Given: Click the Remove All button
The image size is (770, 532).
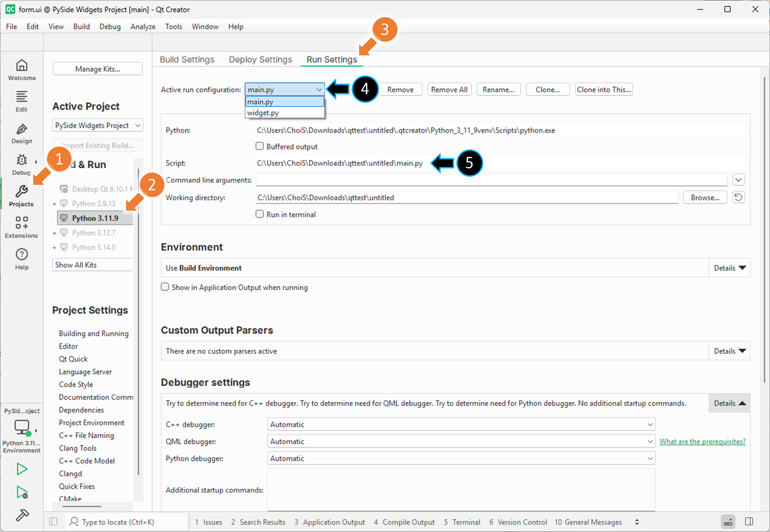Looking at the screenshot, I should [x=449, y=90].
